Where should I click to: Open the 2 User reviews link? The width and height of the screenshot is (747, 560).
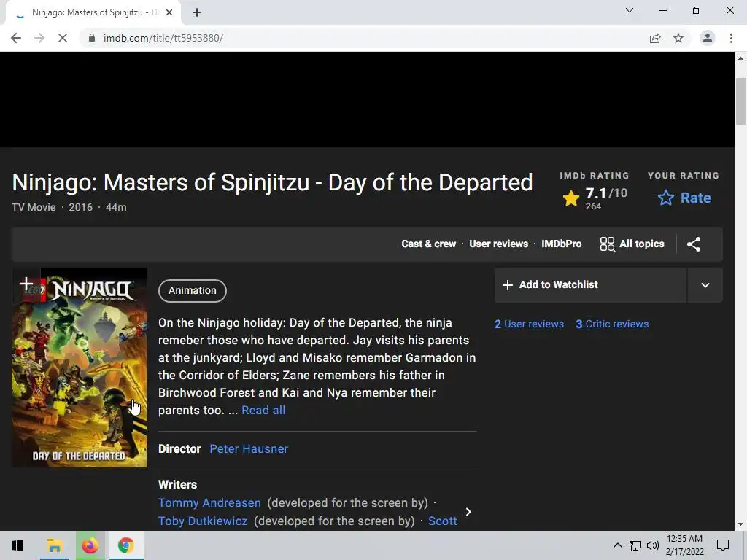click(529, 324)
